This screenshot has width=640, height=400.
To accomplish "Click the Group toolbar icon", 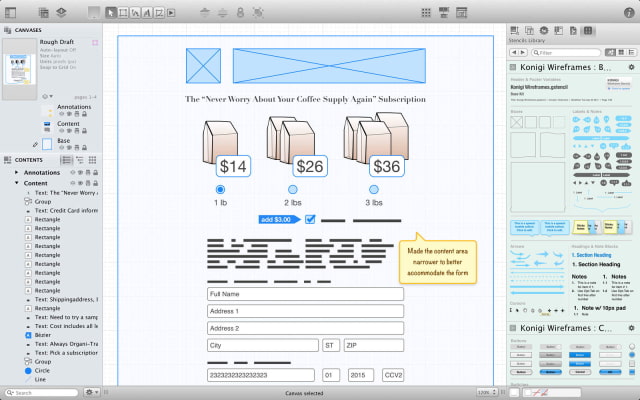I will point(258,13).
